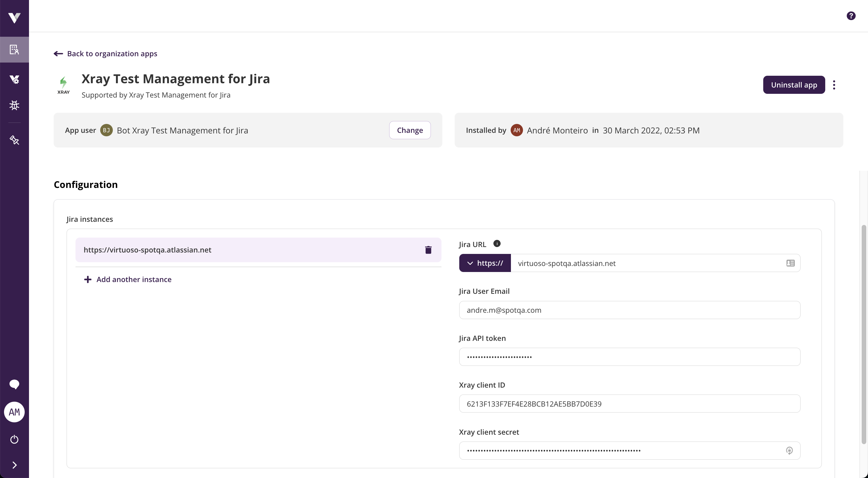Screen dimensions: 868x478
Task: Click the Jira User Email field
Action: [629, 310]
